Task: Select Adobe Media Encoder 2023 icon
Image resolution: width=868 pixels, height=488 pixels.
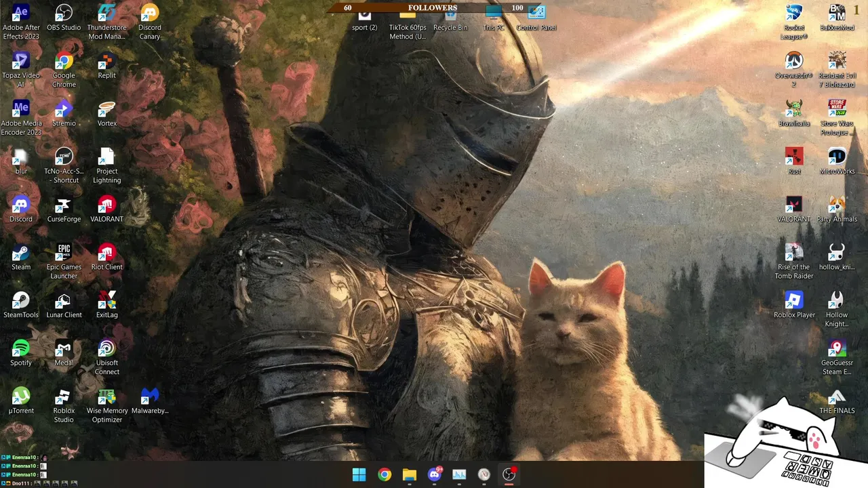Action: point(21,118)
